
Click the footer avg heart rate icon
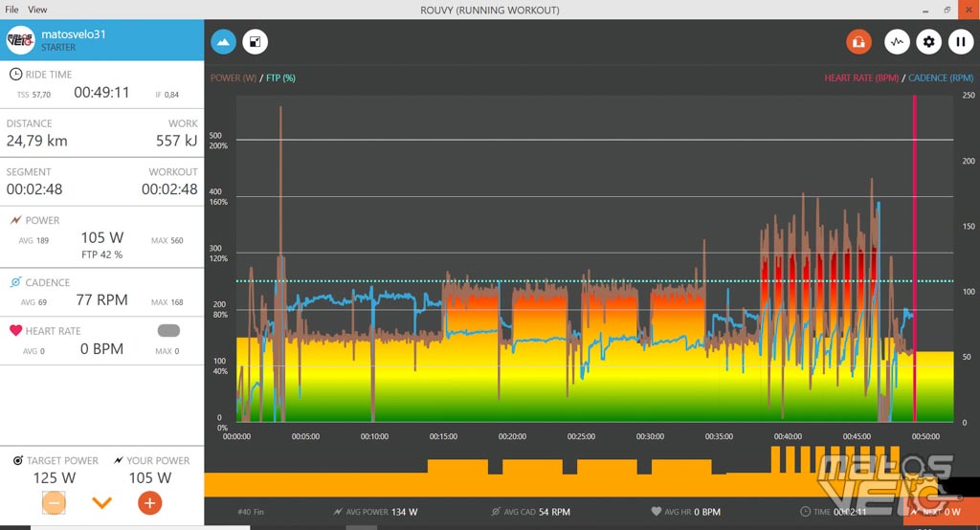pyautogui.click(x=656, y=511)
